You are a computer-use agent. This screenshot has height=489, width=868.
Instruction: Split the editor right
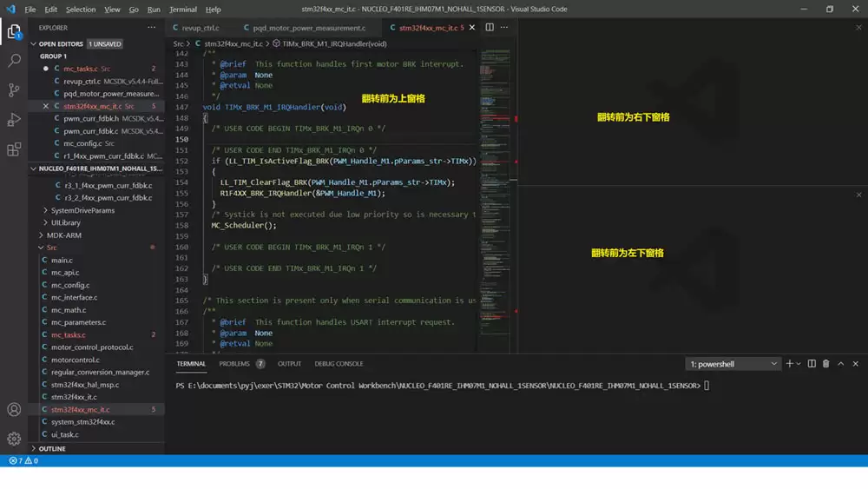(490, 27)
